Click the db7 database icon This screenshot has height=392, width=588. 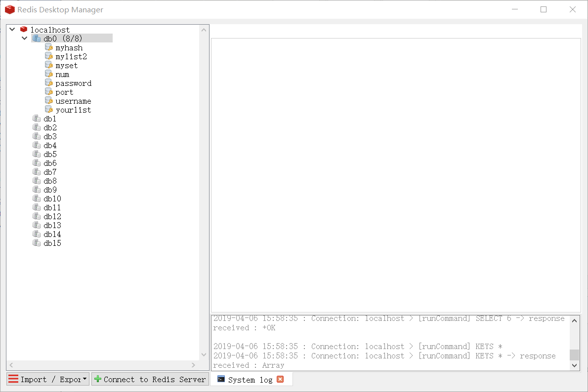tap(37, 172)
